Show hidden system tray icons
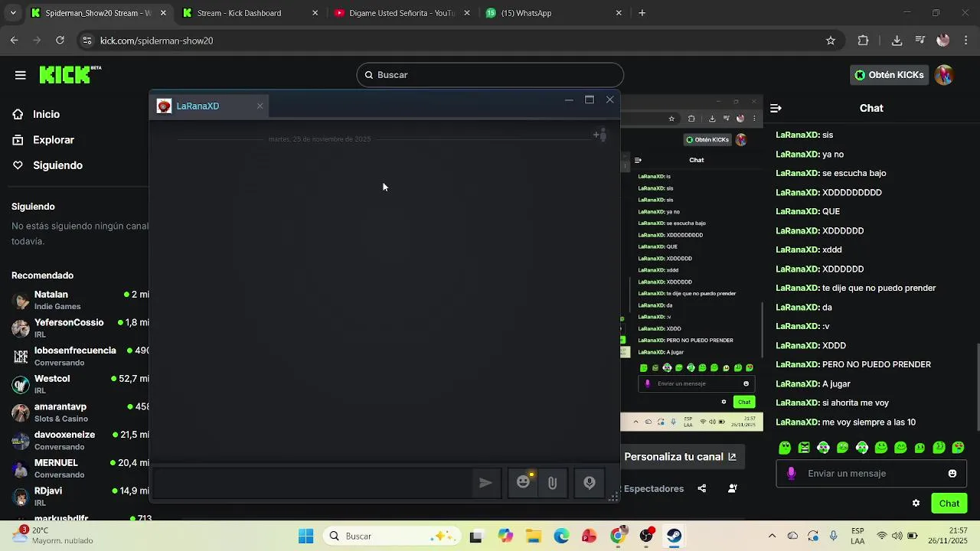980x551 pixels. (772, 536)
